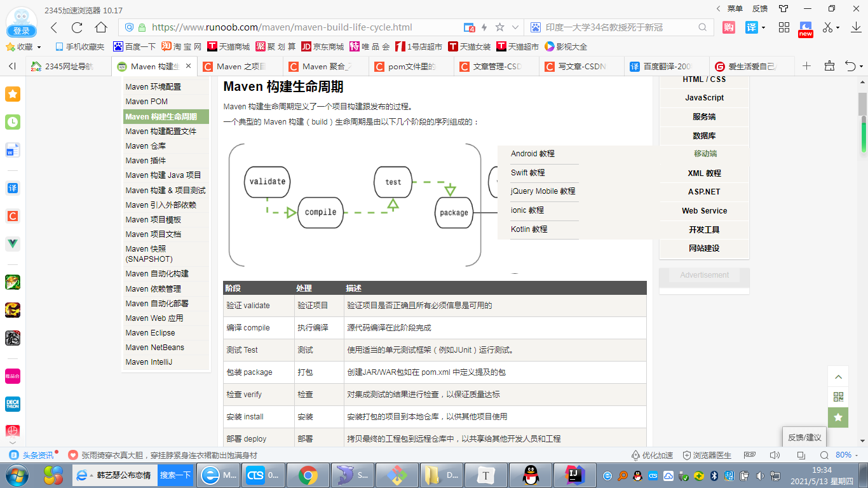
Task: Open the translate icon dropdown arrow
Action: click(x=763, y=27)
